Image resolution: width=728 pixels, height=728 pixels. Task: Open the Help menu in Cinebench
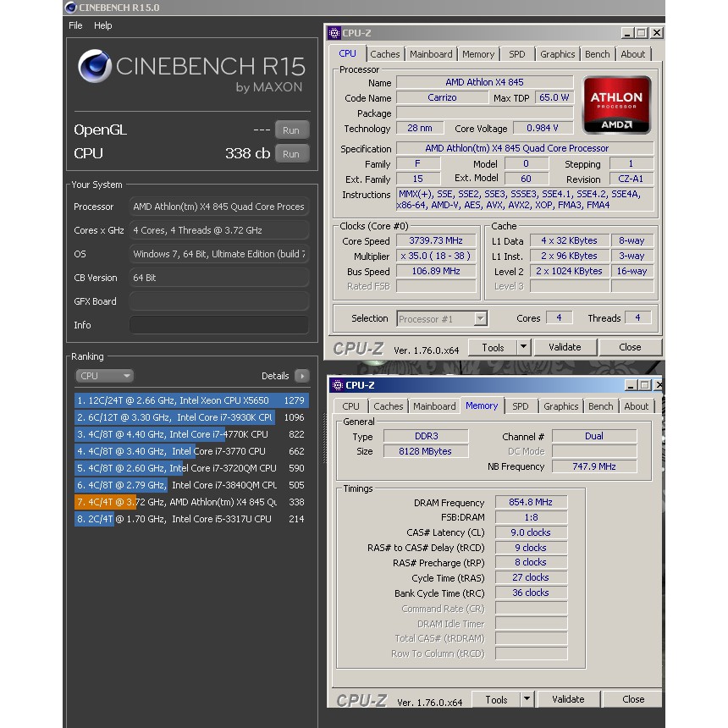pos(102,25)
